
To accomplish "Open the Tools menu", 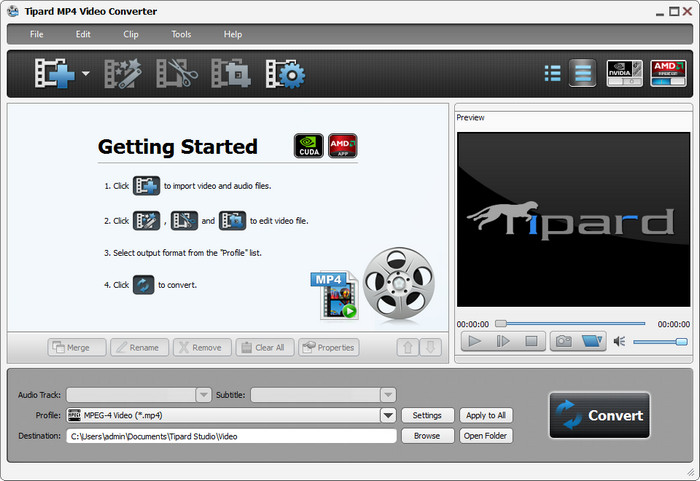I will coord(181,34).
